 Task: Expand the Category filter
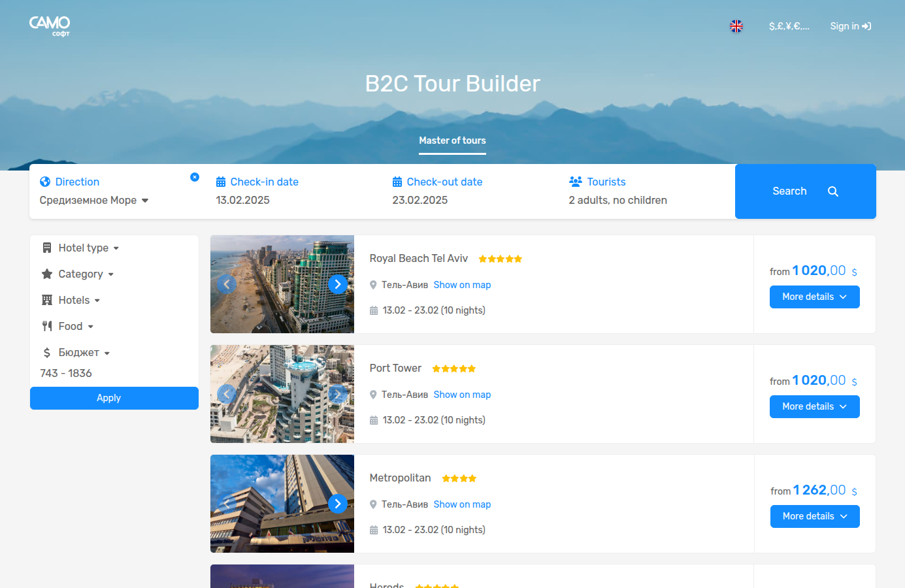click(86, 274)
